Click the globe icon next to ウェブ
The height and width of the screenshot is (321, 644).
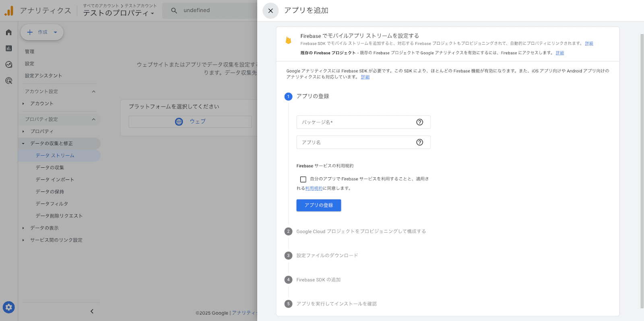click(x=179, y=121)
